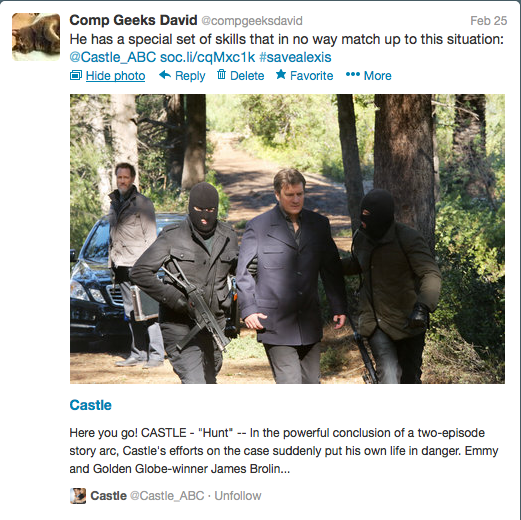Toggle the Hide photo link

coord(115,76)
